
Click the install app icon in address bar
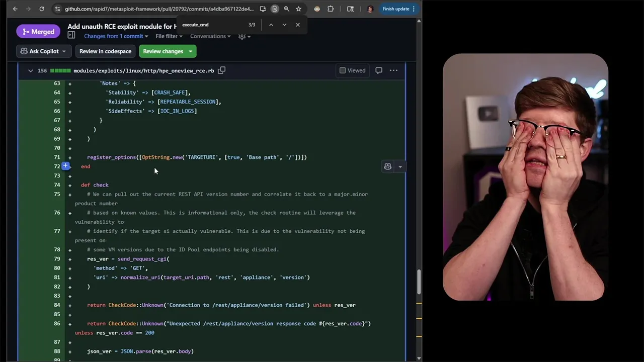(x=263, y=9)
